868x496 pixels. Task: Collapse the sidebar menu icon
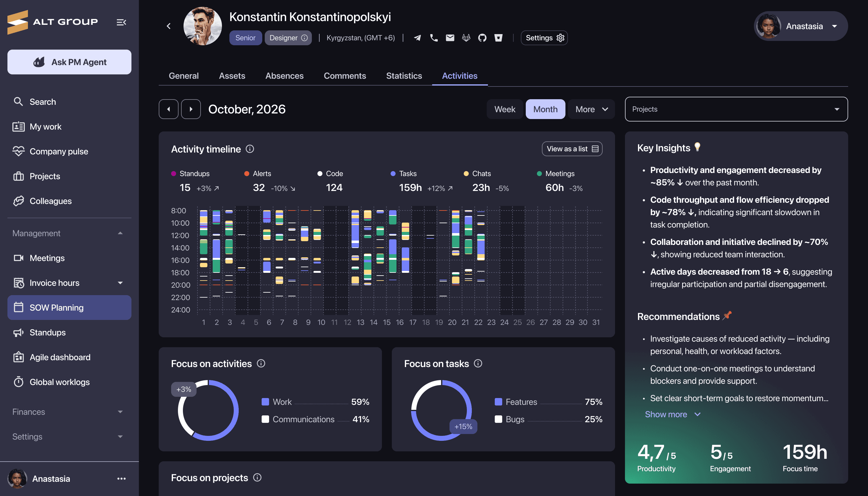coord(121,22)
